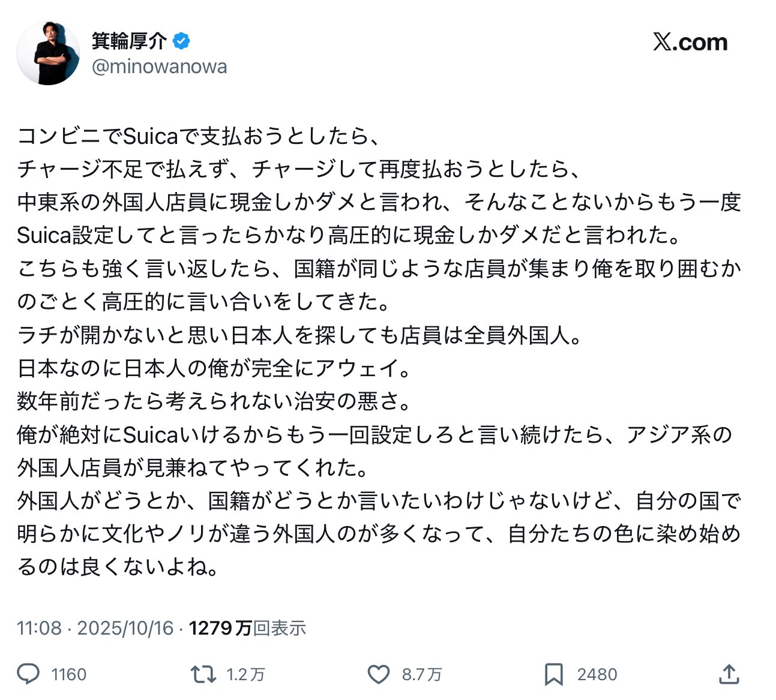Open the author's profile picture
The height and width of the screenshot is (700, 776).
tap(48, 53)
